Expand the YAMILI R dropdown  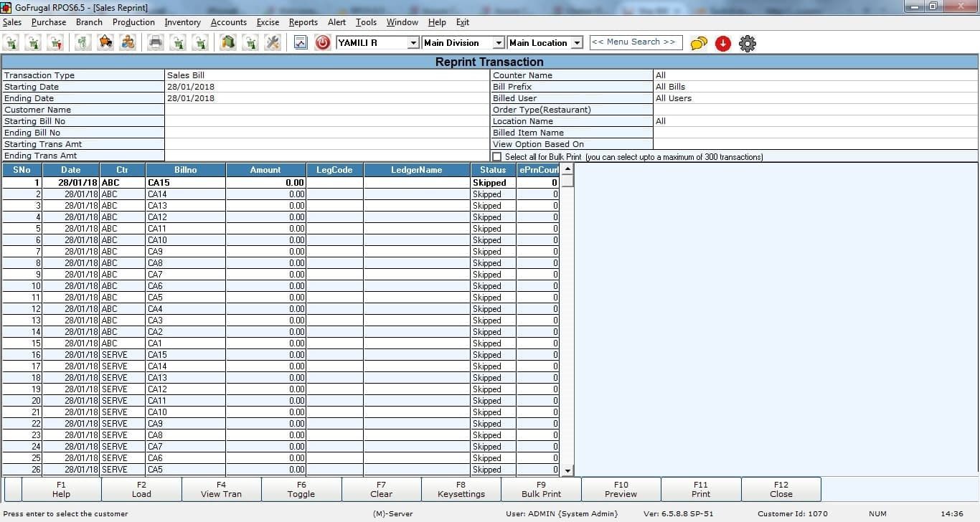413,43
